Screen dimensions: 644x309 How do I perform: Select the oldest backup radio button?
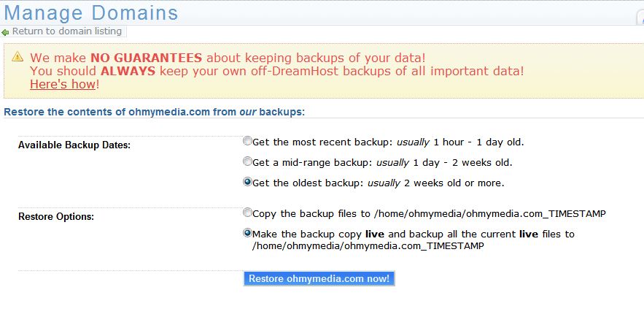pyautogui.click(x=247, y=182)
